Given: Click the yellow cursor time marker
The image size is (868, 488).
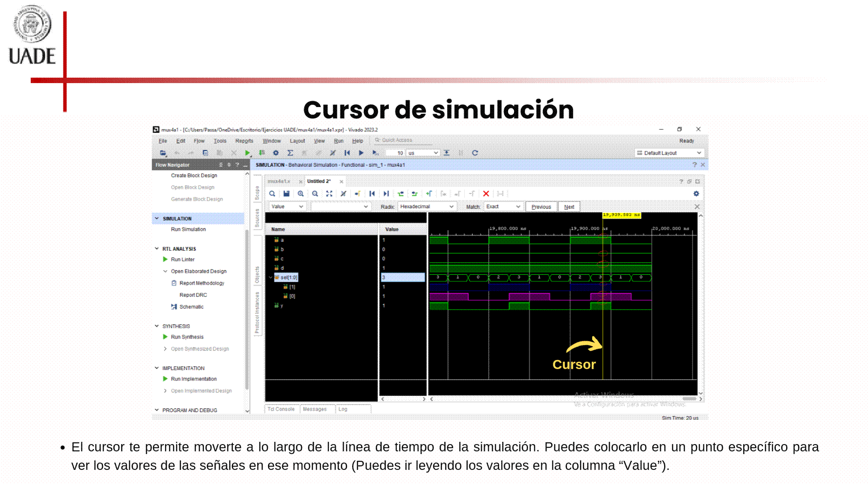Looking at the screenshot, I should (x=622, y=215).
